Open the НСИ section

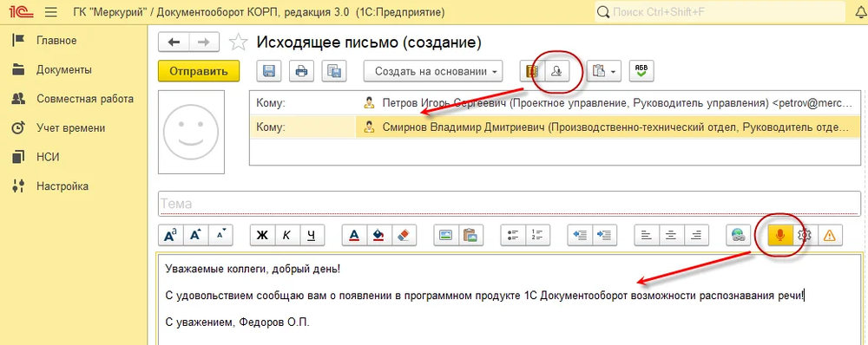point(48,157)
